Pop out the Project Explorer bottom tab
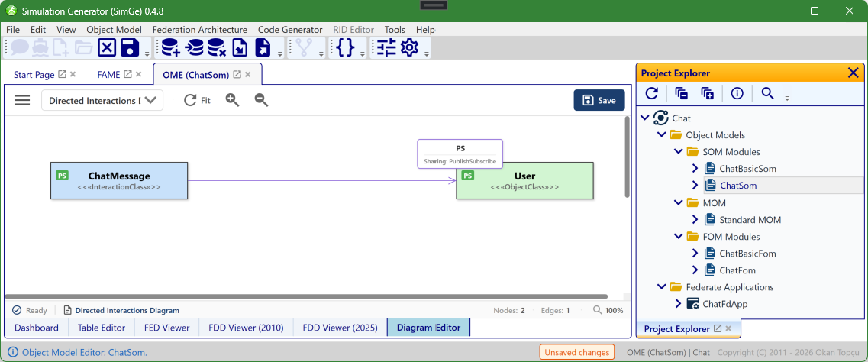 click(x=718, y=329)
